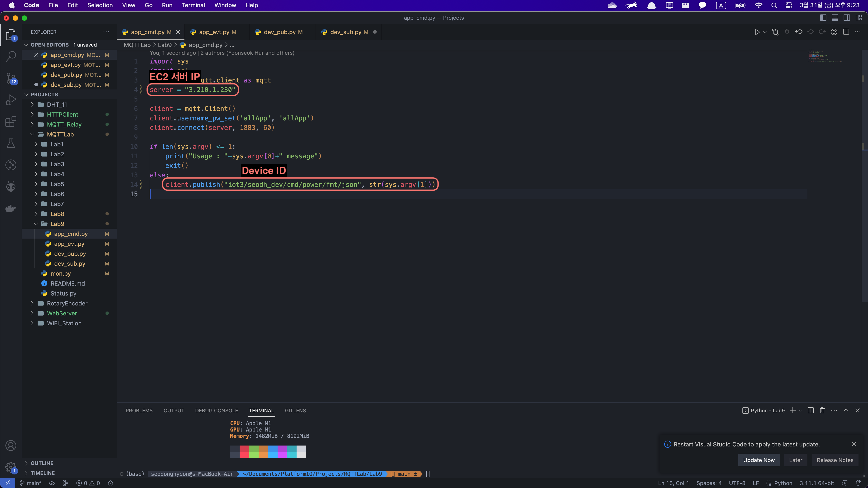Click the Run Python File play icon
This screenshot has height=488, width=868.
pyautogui.click(x=757, y=32)
